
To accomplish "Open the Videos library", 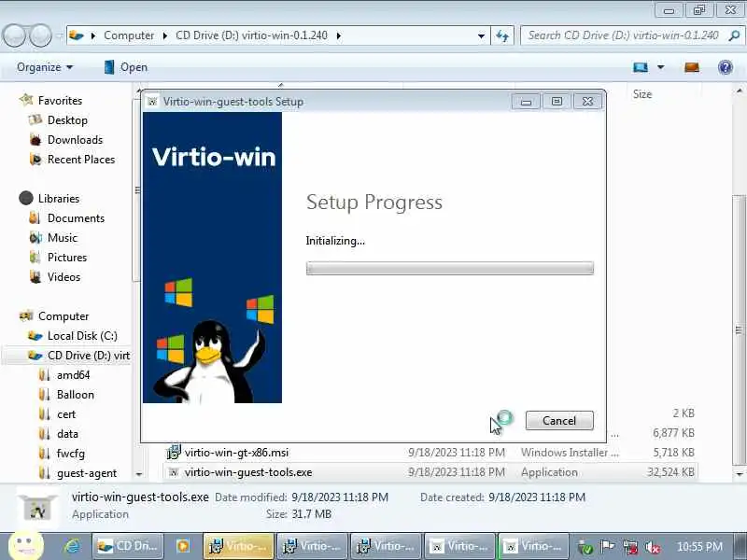I will pyautogui.click(x=63, y=276).
